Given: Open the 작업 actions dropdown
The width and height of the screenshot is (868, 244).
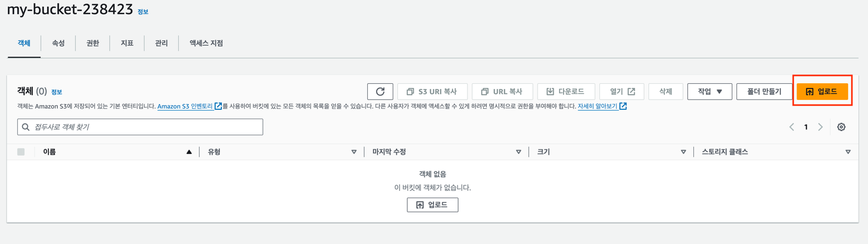Looking at the screenshot, I should [x=710, y=92].
